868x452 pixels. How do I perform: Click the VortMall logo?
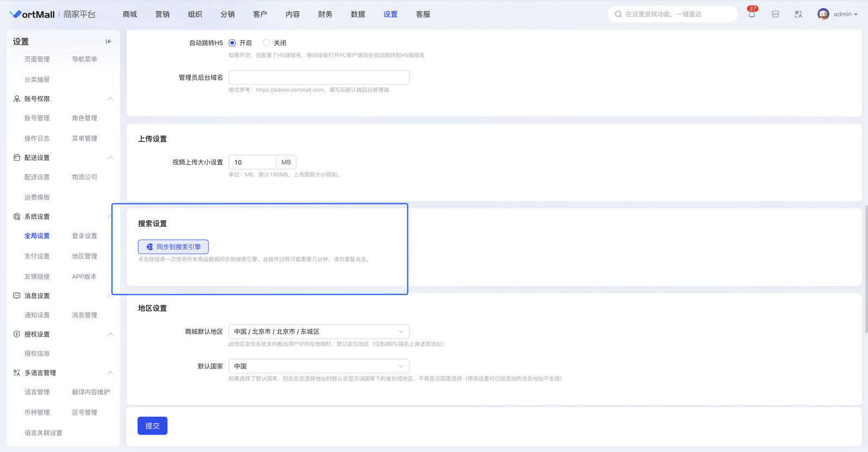tap(33, 15)
